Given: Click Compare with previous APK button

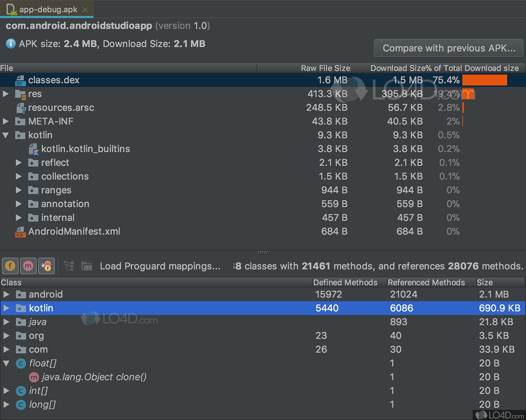Looking at the screenshot, I should [x=448, y=48].
